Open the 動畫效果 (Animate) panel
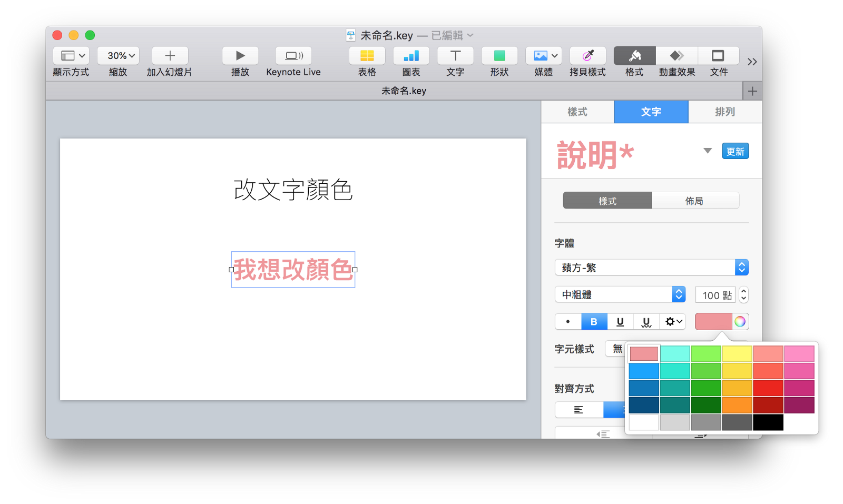The height and width of the screenshot is (504, 843). point(677,56)
